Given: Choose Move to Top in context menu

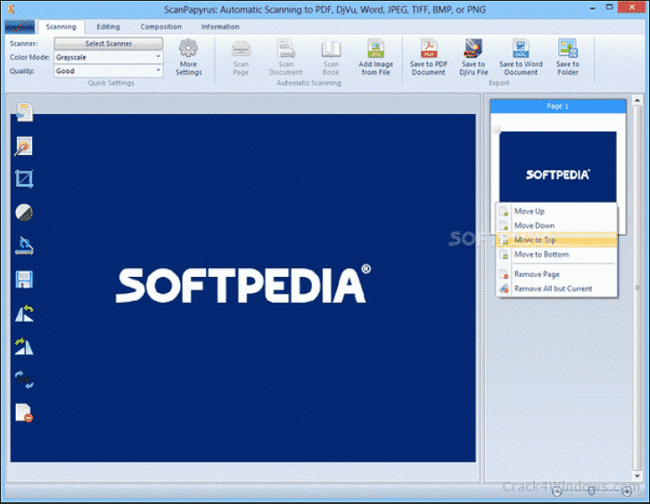Looking at the screenshot, I should 557,240.
